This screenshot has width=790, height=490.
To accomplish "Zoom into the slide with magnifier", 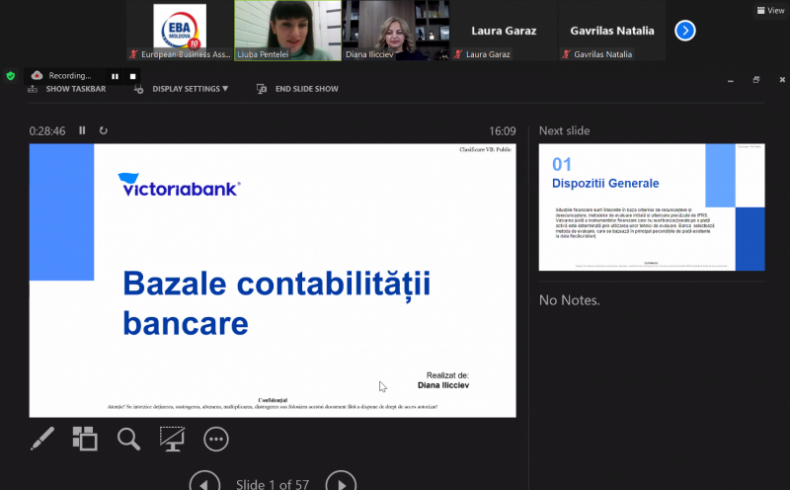I will pyautogui.click(x=129, y=439).
